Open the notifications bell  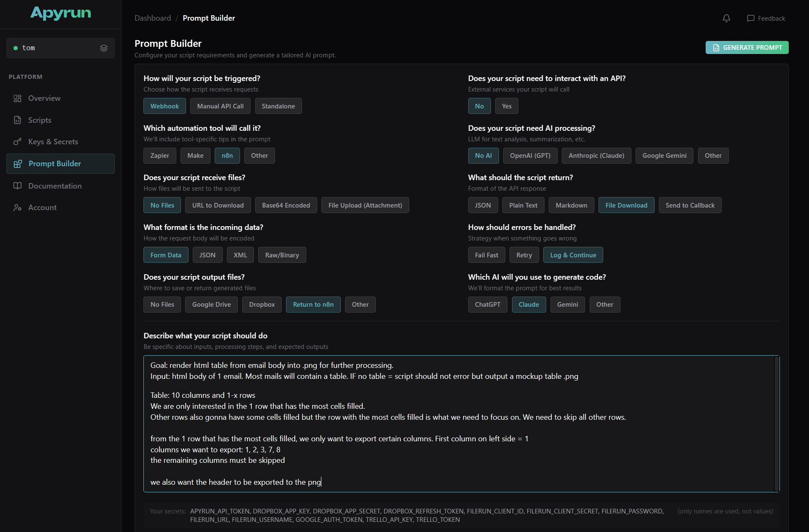(726, 18)
